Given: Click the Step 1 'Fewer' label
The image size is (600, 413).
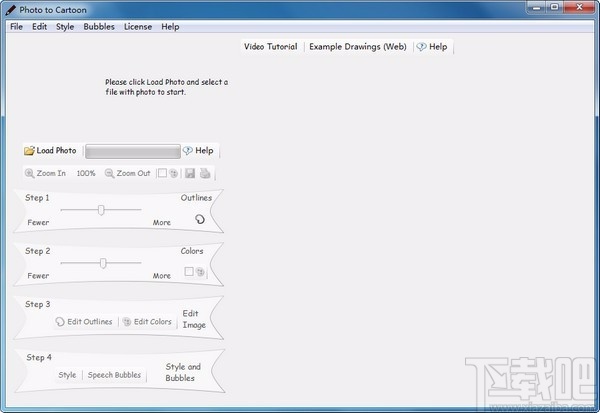Looking at the screenshot, I should tap(38, 222).
